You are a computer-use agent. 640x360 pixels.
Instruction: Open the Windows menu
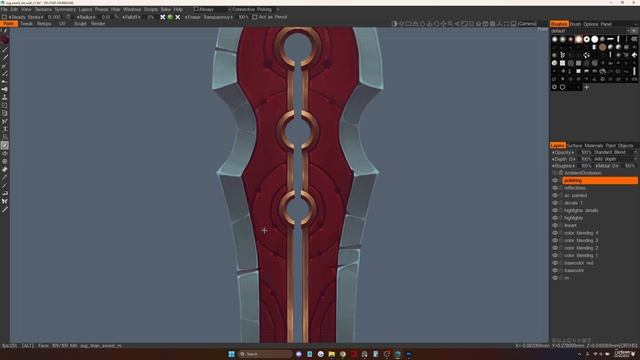pyautogui.click(x=132, y=9)
